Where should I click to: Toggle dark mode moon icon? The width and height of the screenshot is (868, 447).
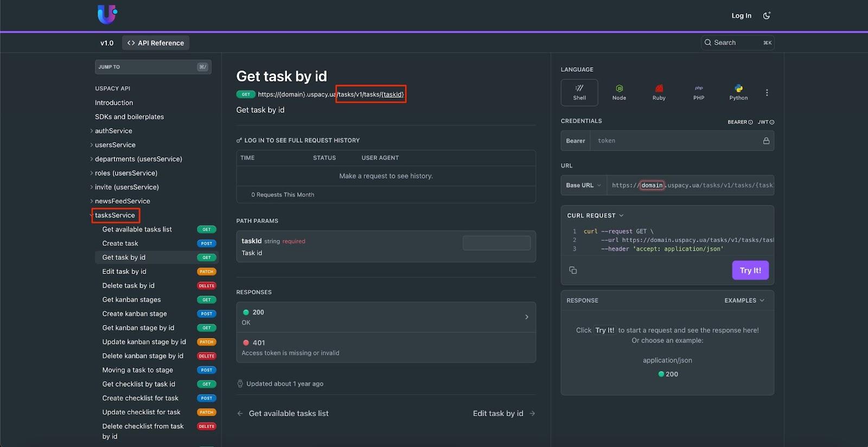click(x=767, y=16)
